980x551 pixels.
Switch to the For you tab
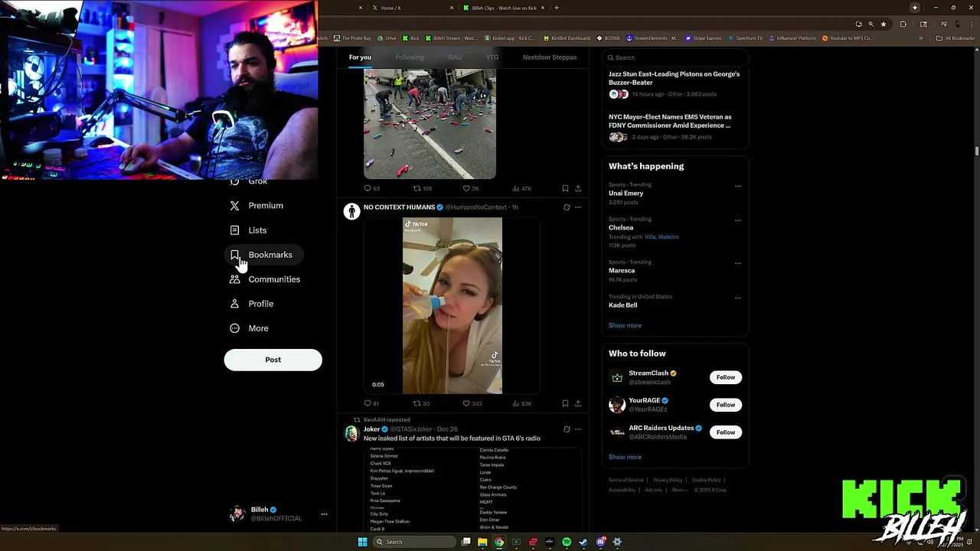tap(360, 57)
